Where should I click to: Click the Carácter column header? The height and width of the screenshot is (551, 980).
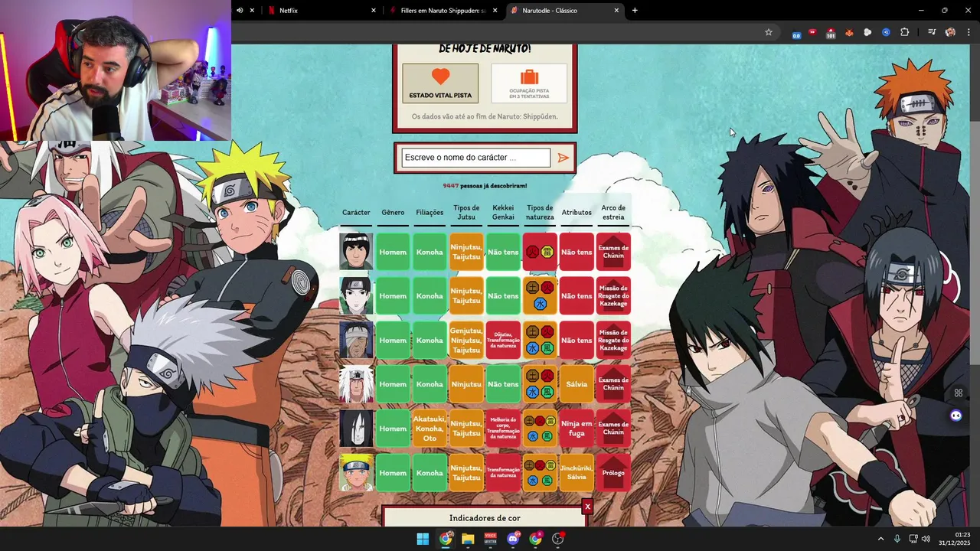(x=356, y=212)
